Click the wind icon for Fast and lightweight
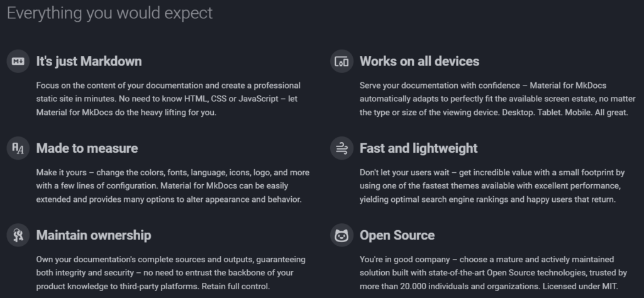Viewport: 644px width, 298px height. (341, 148)
